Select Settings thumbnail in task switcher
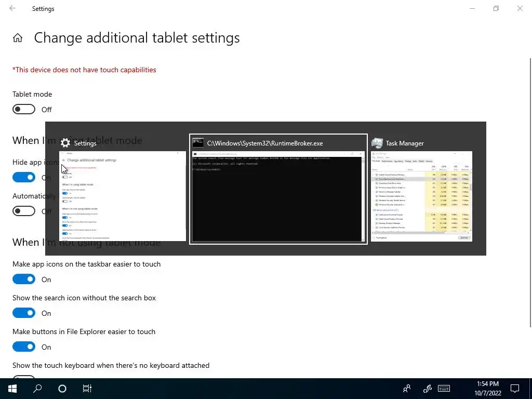 [123, 196]
